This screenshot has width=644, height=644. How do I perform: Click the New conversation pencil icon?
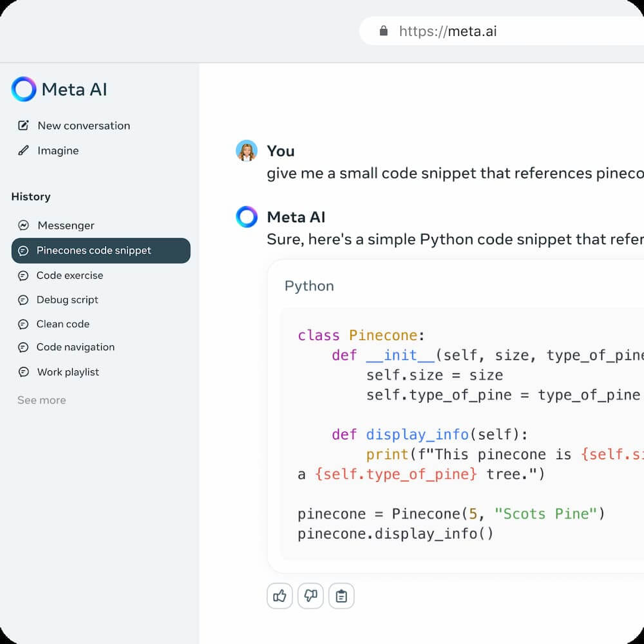[23, 126]
